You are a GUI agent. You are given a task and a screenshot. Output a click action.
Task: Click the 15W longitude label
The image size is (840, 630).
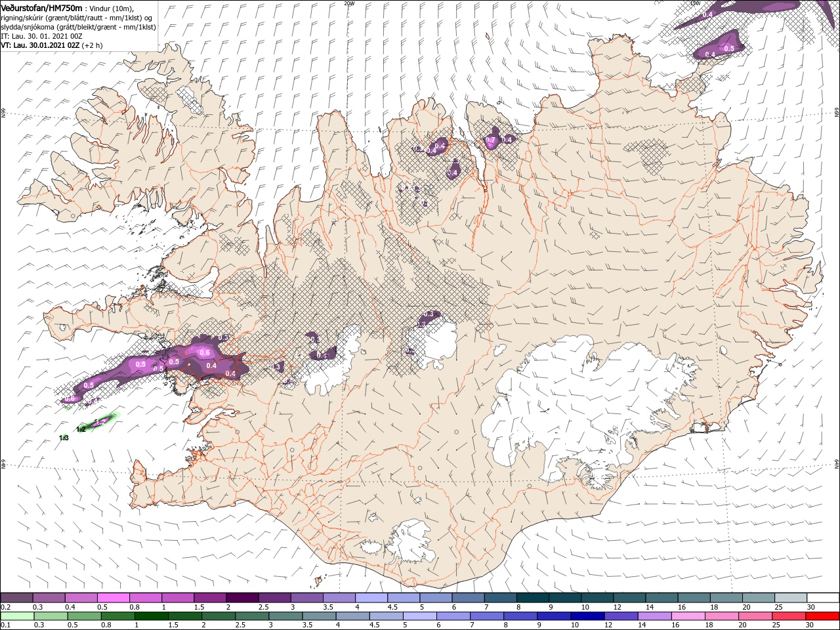(695, 3)
